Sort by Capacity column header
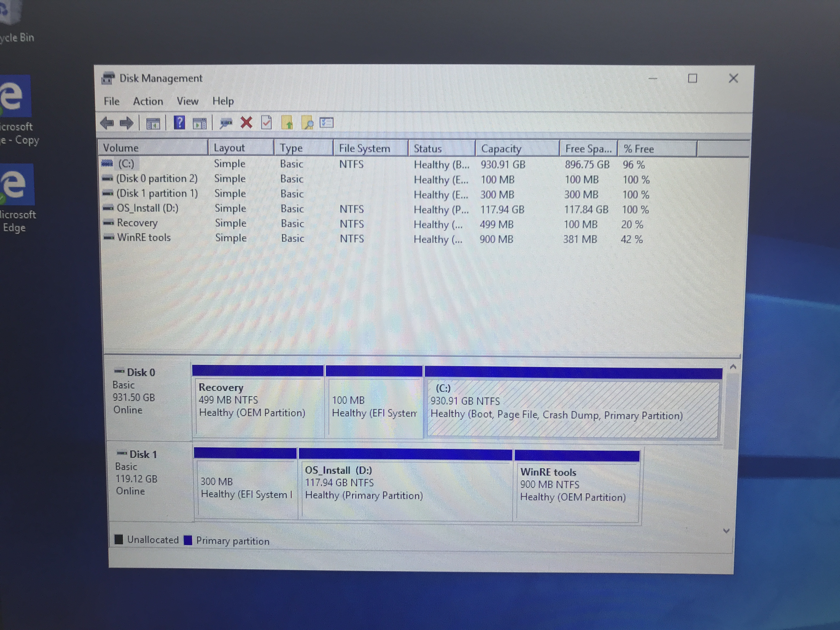This screenshot has height=630, width=840. (501, 149)
